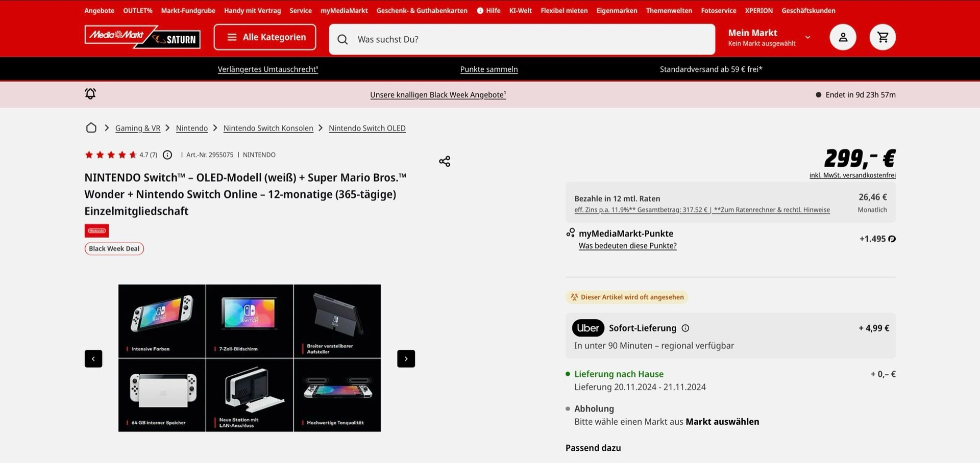
Task: Open the Hochwertige Tonqualität image
Action: 337,395
